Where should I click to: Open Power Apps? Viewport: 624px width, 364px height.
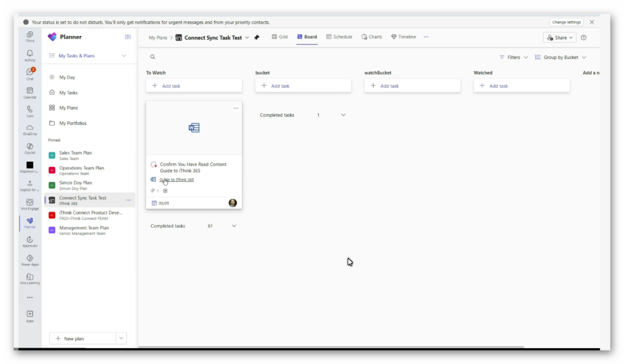(30, 261)
